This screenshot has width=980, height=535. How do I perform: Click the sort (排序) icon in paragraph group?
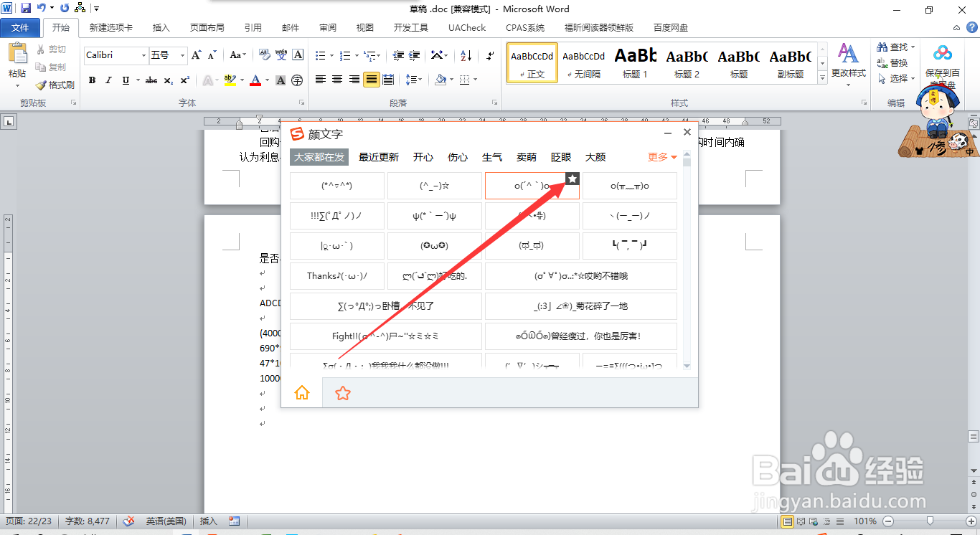coord(466,55)
